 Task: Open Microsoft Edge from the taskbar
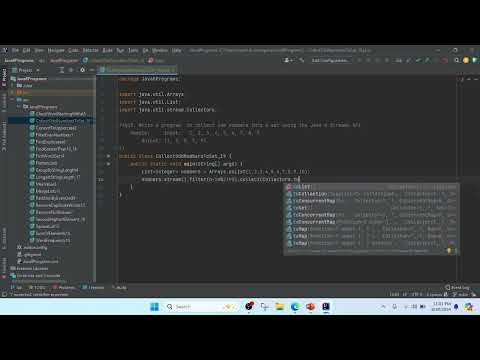tap(295, 307)
